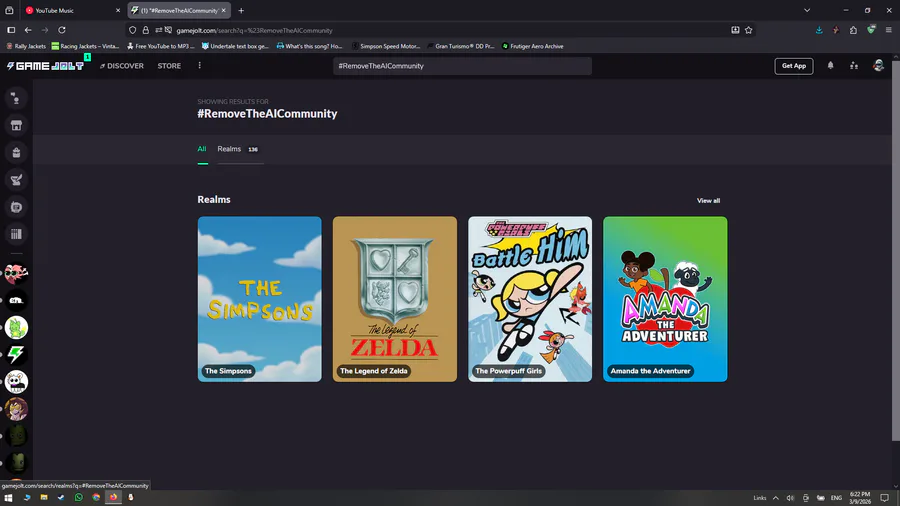Open the friends list icon in header

(854, 66)
